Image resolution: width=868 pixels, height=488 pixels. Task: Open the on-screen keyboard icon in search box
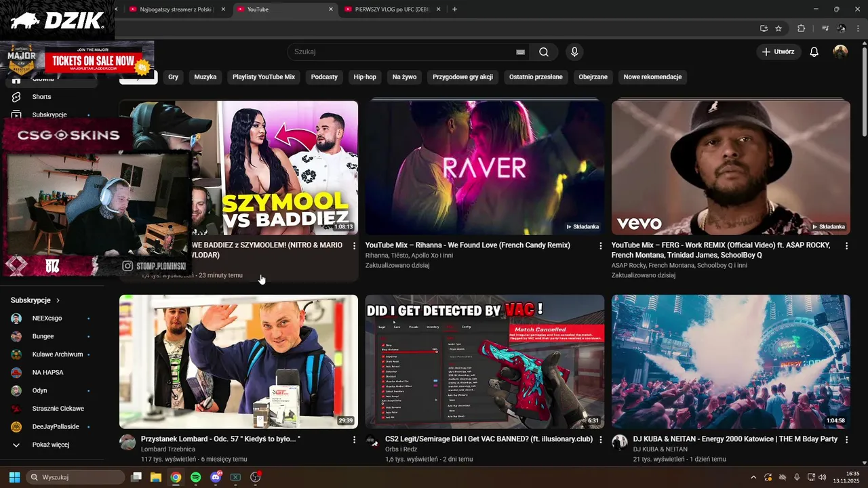click(x=520, y=52)
